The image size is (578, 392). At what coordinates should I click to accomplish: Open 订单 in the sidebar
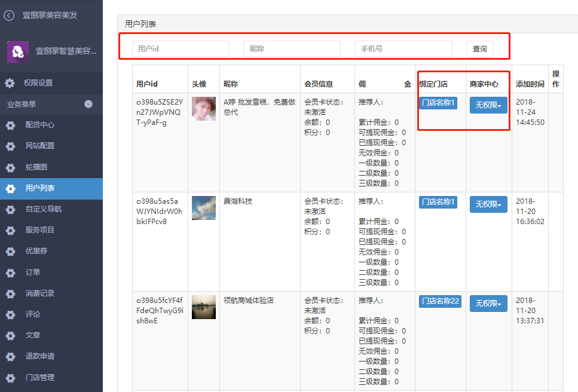pyautogui.click(x=51, y=272)
